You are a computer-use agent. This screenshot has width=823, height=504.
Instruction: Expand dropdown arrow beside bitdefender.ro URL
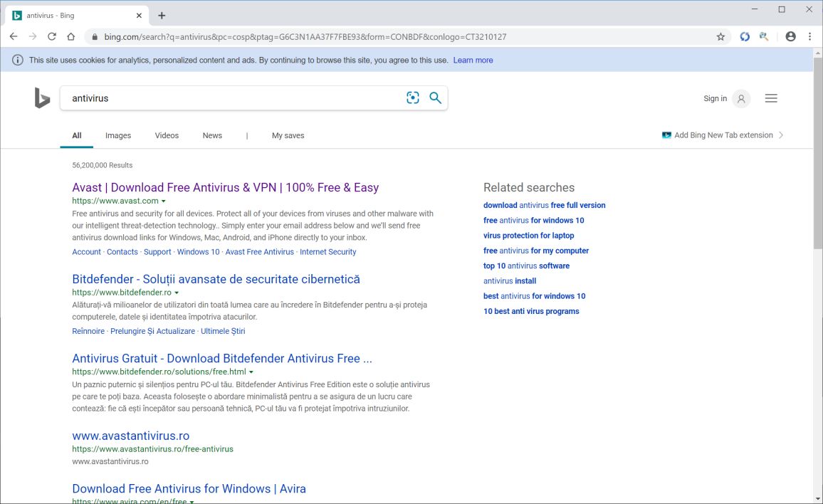coord(177,293)
